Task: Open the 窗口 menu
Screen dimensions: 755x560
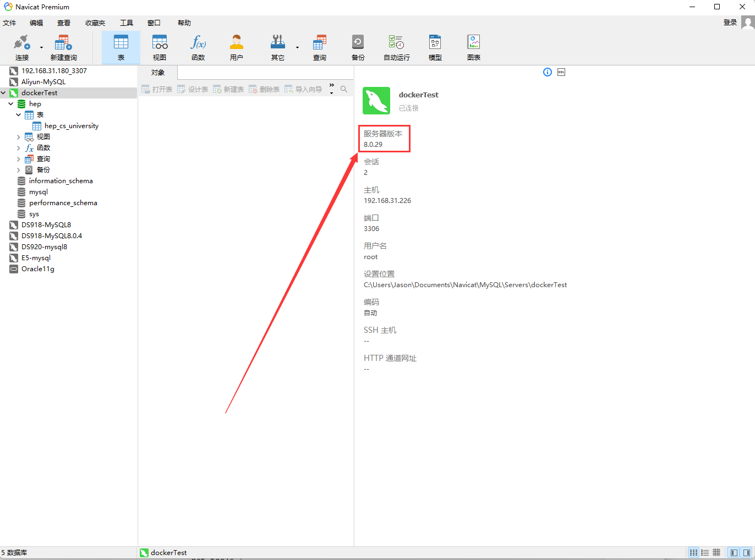Action: (x=154, y=23)
